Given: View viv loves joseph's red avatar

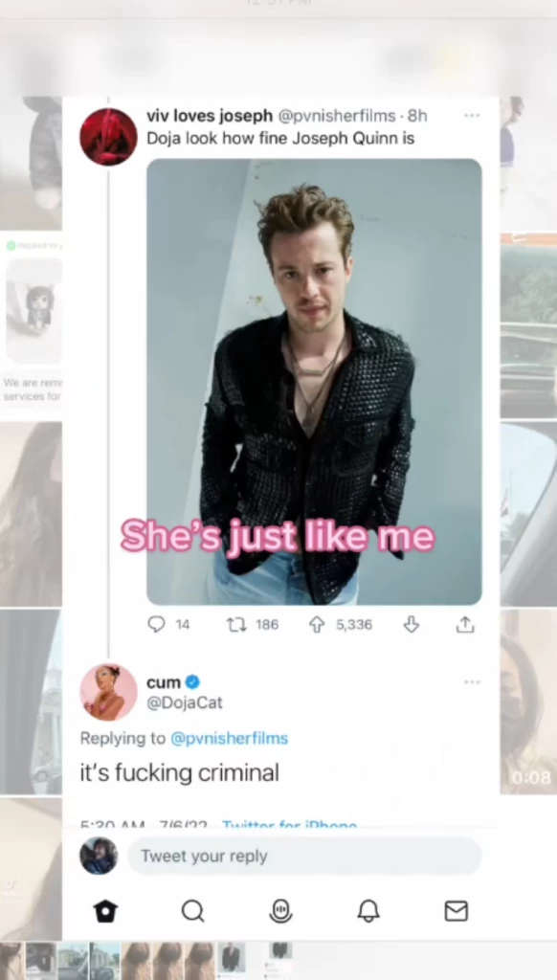Looking at the screenshot, I should pyautogui.click(x=108, y=137).
